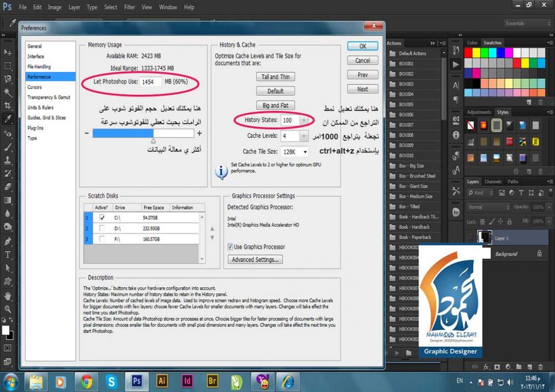555x392 pixels.
Task: Open Photoshop from the taskbar
Action: (x=137, y=381)
